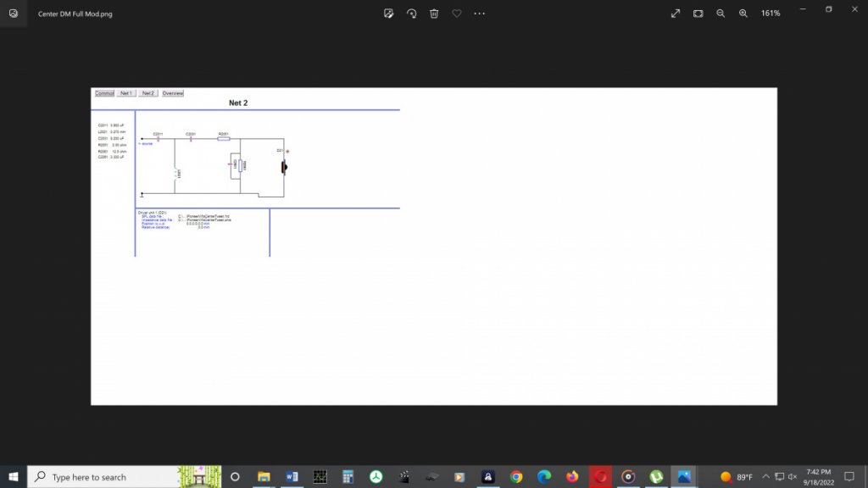Zoom in with the plus magnifier
868x488 pixels.
tap(743, 14)
